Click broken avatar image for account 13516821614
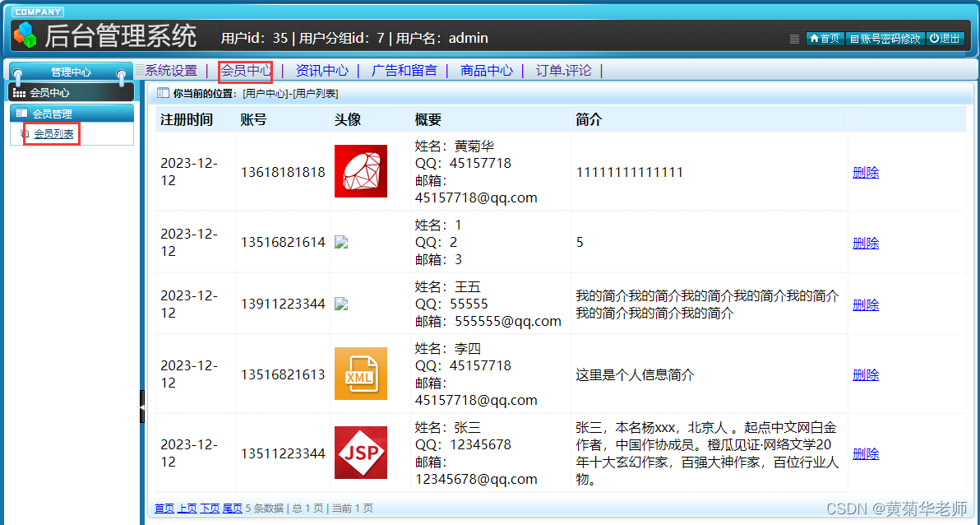 pyautogui.click(x=341, y=242)
